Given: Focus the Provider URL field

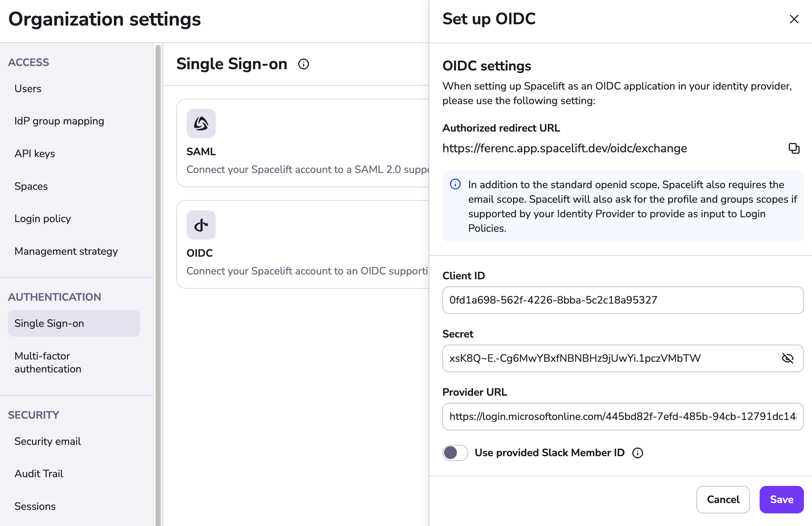Looking at the screenshot, I should point(623,416).
